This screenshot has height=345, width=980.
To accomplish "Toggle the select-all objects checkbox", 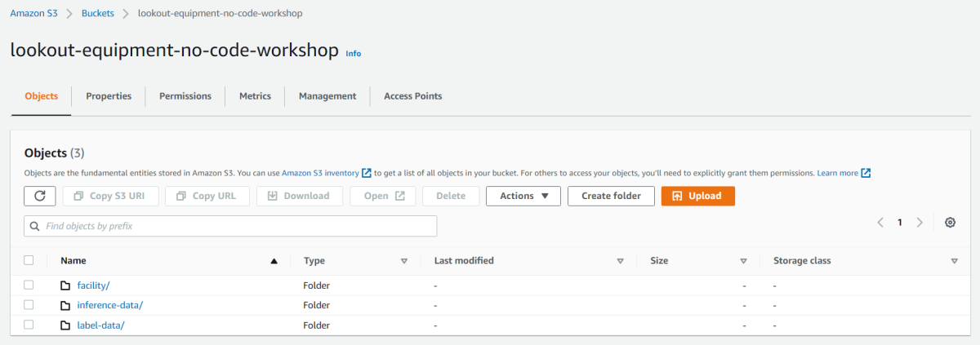I will 29,260.
